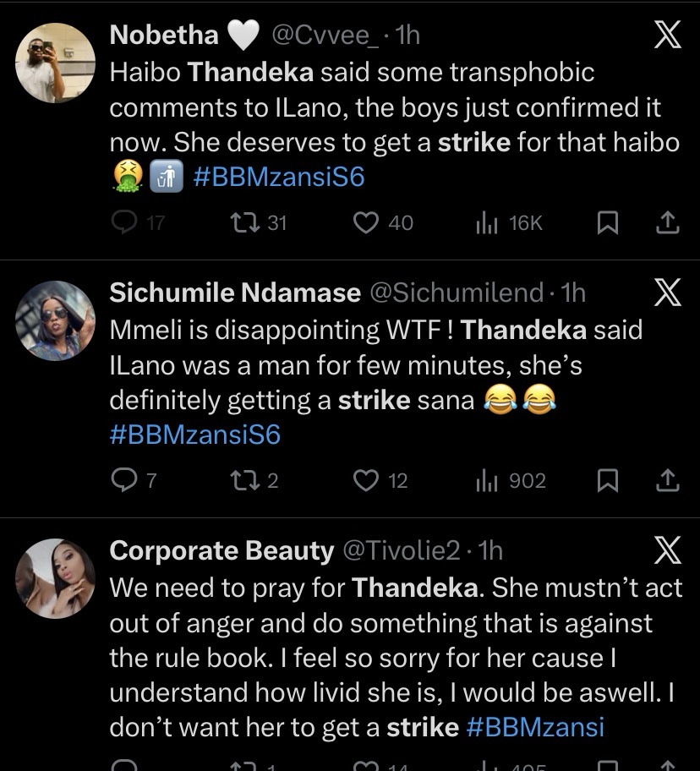
Task: Open #BBMzansiS6 hashtag in Nobetha's tweet
Action: [x=279, y=178]
